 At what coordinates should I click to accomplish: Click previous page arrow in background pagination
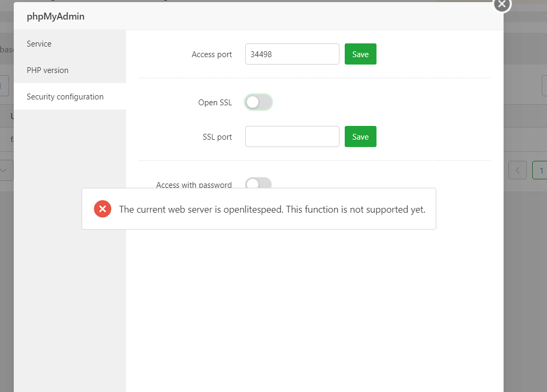pyautogui.click(x=517, y=170)
